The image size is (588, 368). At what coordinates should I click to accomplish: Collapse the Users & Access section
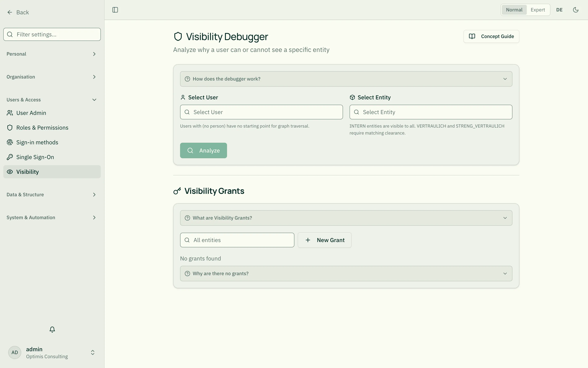pyautogui.click(x=52, y=100)
